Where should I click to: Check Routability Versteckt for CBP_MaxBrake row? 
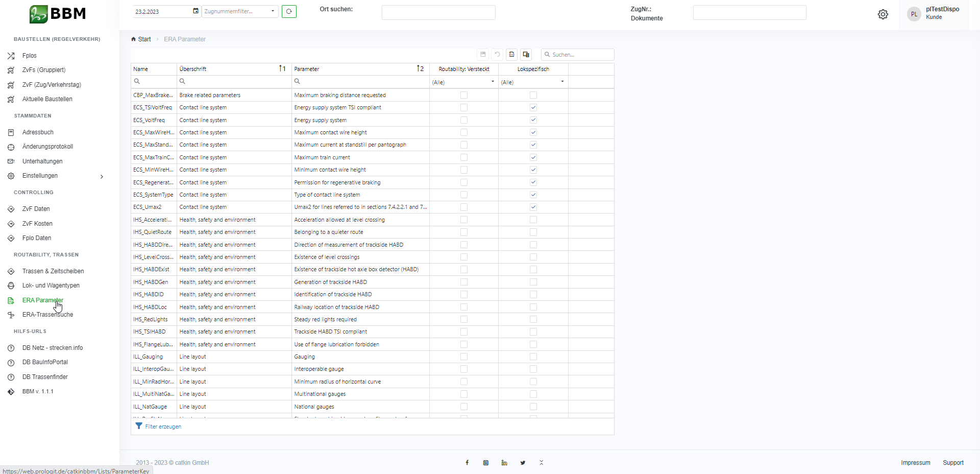tap(464, 95)
